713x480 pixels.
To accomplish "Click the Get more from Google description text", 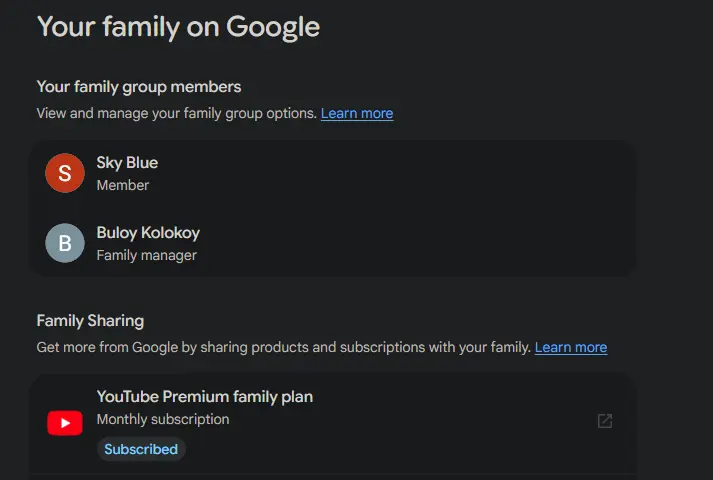I will (x=284, y=347).
